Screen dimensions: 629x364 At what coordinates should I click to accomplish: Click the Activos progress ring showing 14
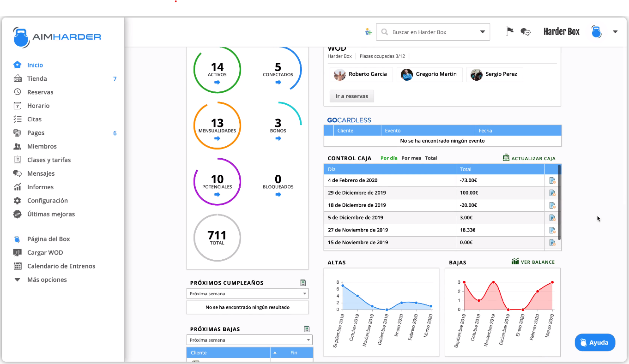point(217,69)
